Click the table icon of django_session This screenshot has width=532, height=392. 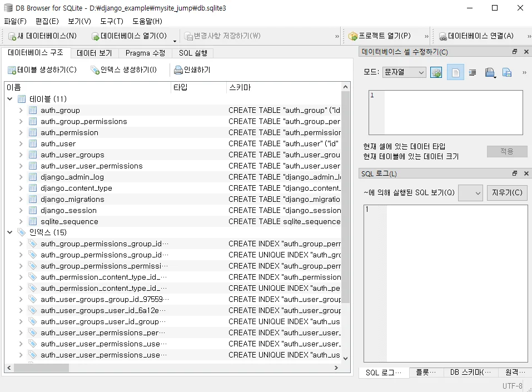point(33,210)
